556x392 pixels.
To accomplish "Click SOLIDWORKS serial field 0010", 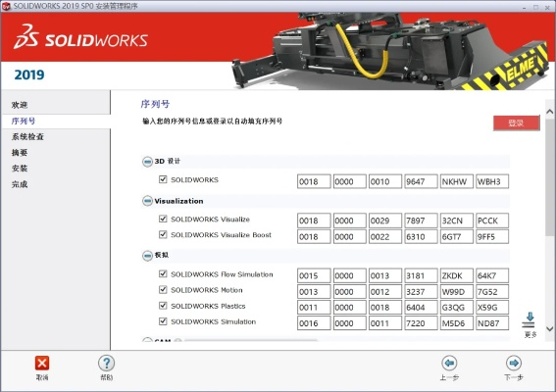I will [x=385, y=181].
